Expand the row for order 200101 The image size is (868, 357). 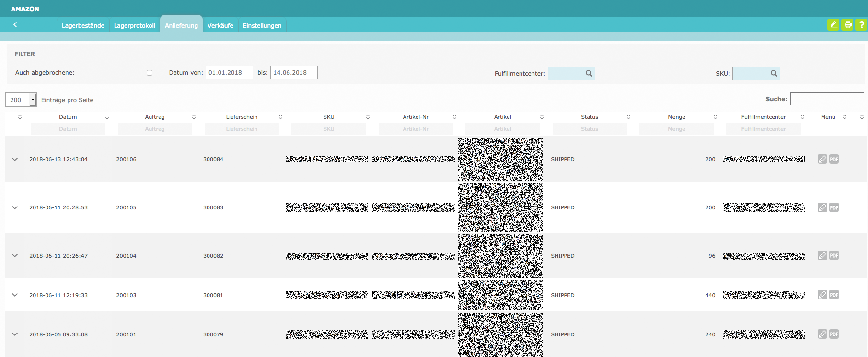coord(15,334)
